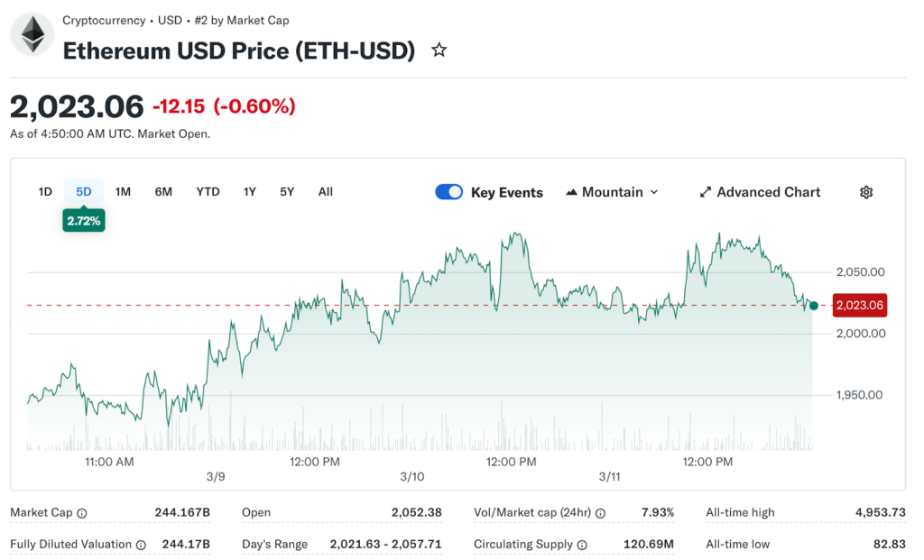Select the All time range tab
This screenshot has height=560, width=924.
[x=326, y=191]
